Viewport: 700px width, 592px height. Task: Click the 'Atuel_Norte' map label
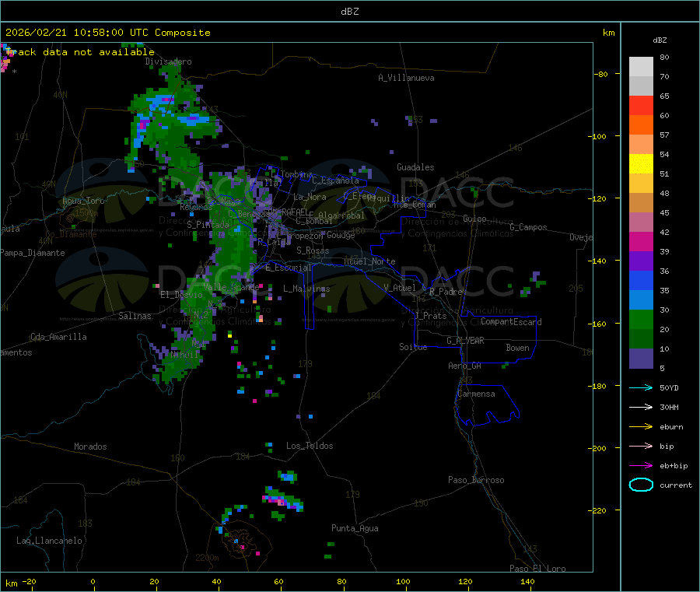click(369, 261)
